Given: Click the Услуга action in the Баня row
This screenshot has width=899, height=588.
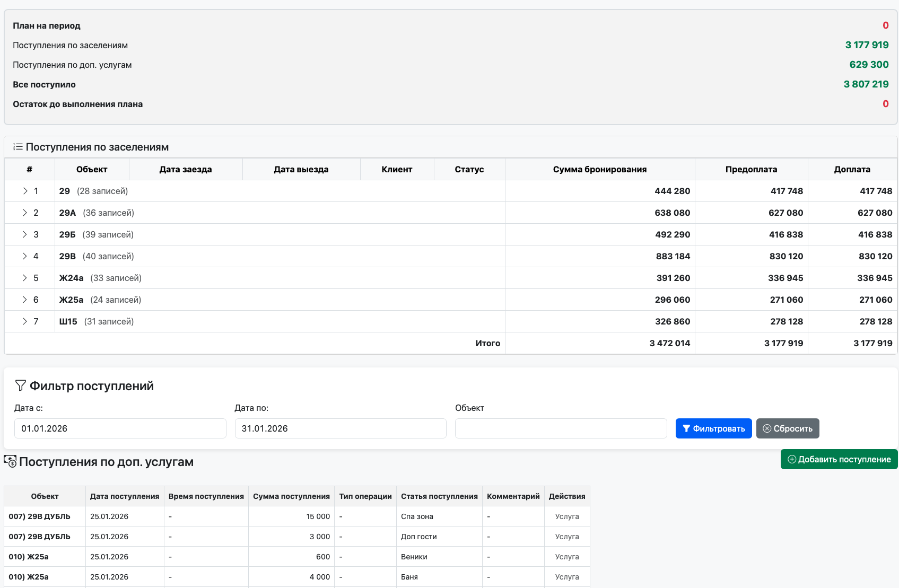Looking at the screenshot, I should coord(566,577).
